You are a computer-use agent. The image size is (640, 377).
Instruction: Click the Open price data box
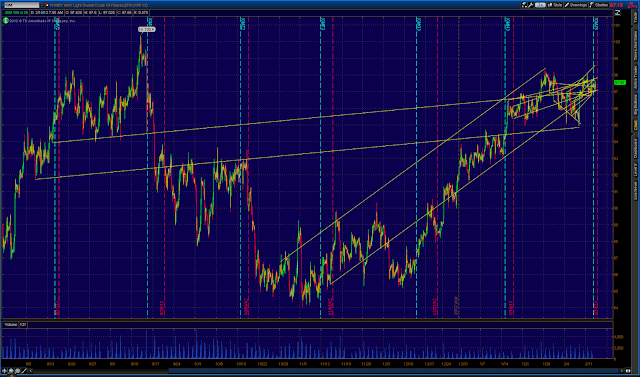[x=74, y=13]
